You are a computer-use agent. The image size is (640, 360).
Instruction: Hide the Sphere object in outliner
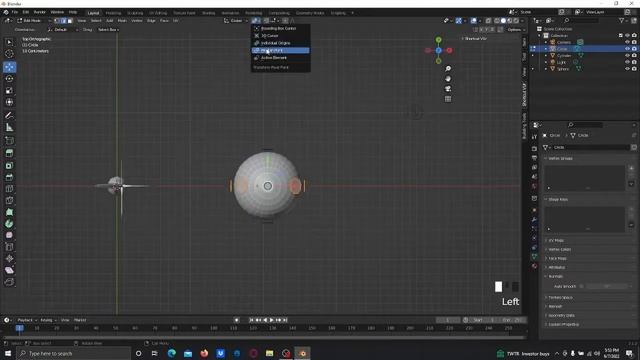coord(627,69)
